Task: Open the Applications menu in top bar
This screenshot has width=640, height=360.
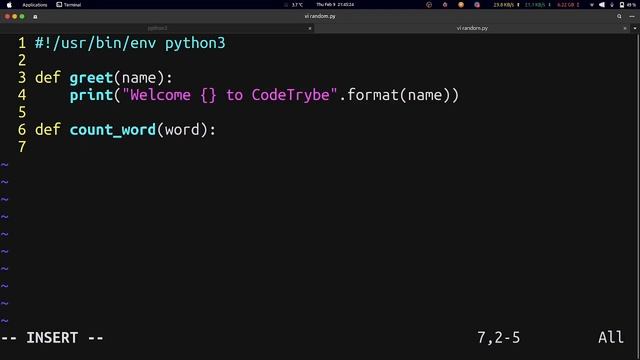Action: 35,5
